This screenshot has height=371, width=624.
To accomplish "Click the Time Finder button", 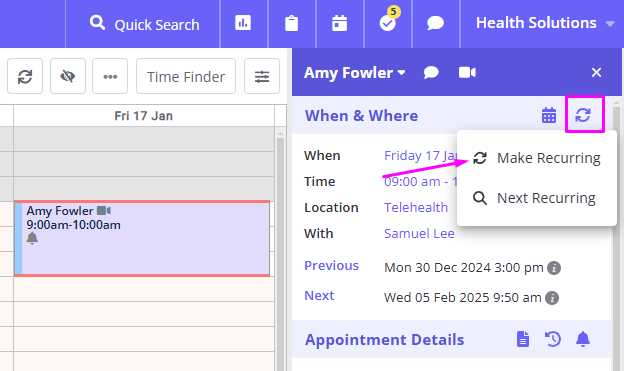I will [186, 76].
